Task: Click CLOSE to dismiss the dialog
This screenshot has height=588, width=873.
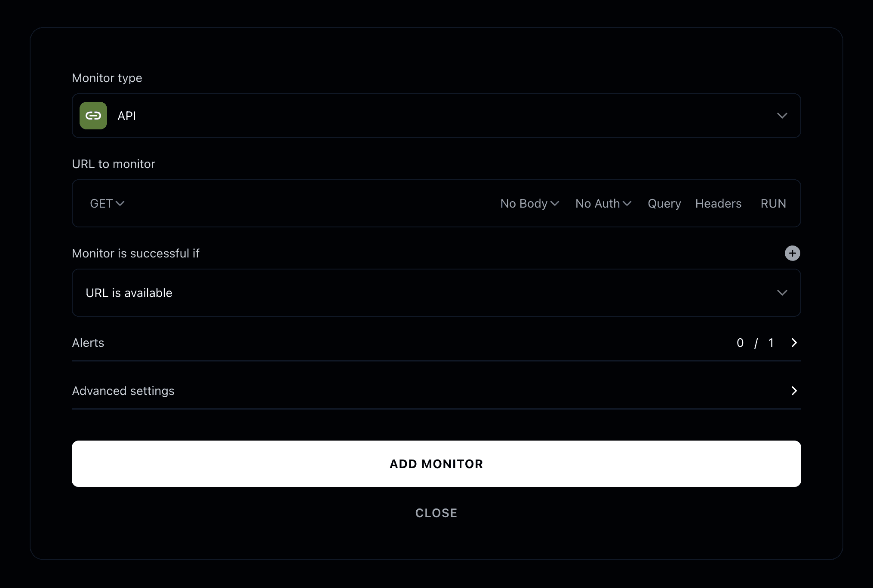Action: 436,512
